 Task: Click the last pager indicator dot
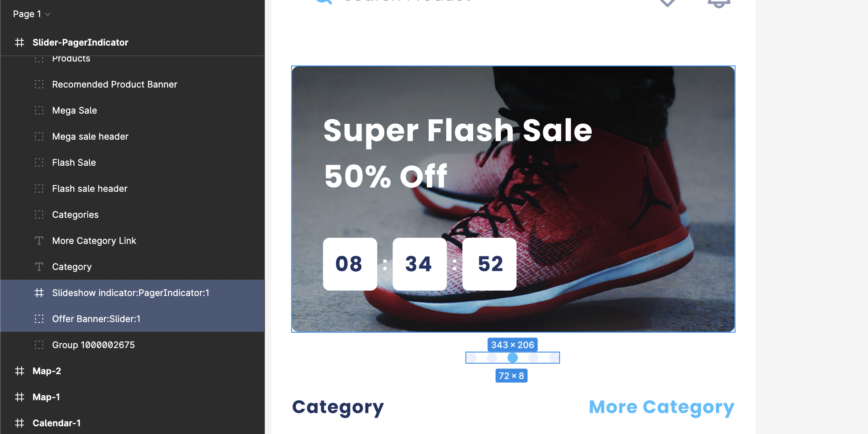click(554, 357)
